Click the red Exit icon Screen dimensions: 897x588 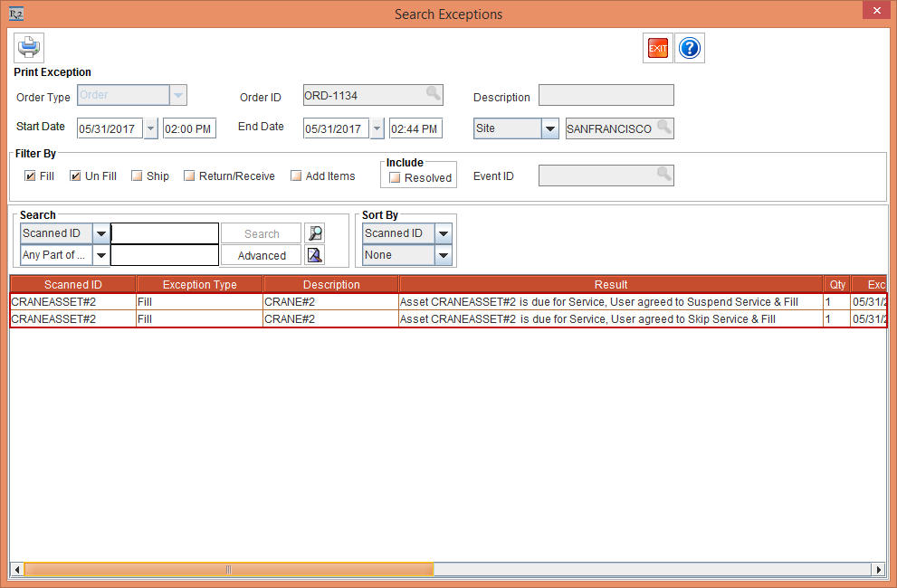point(658,48)
